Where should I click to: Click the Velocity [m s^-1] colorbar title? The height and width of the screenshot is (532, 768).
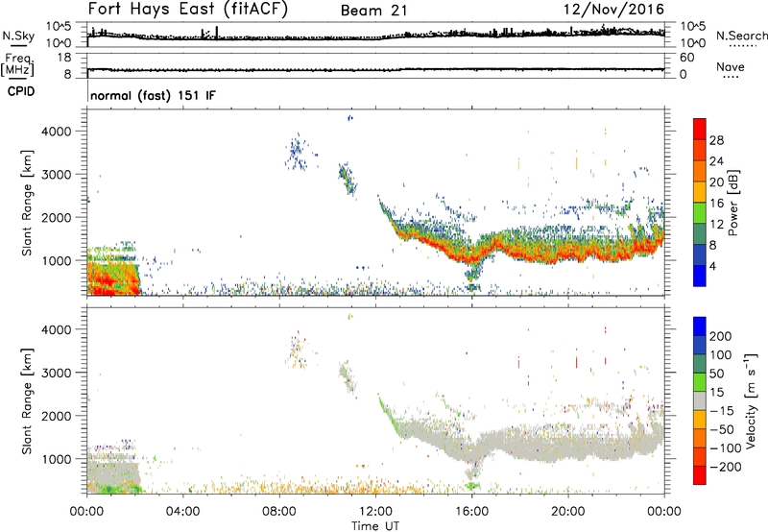pos(751,400)
